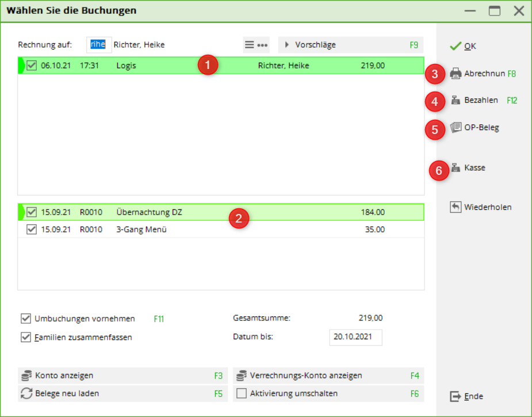The width and height of the screenshot is (532, 417).
Task: Disable Familien zusammenfassen option
Action: click(x=26, y=337)
